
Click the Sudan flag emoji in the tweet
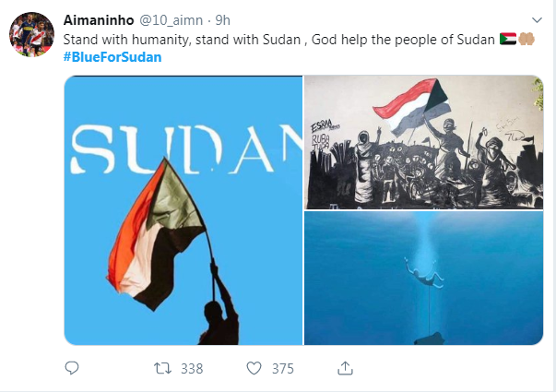click(507, 40)
